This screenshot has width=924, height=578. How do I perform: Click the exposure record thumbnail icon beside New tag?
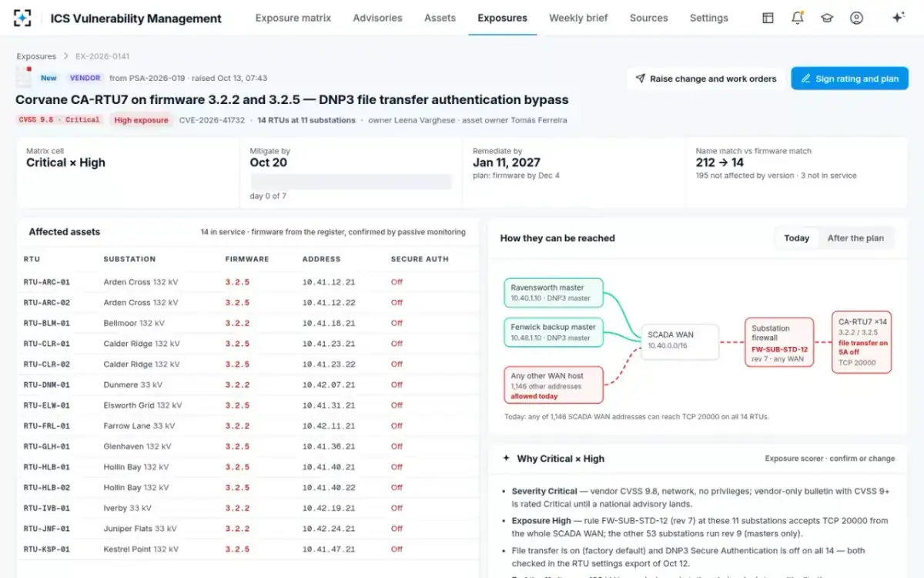pos(24,78)
